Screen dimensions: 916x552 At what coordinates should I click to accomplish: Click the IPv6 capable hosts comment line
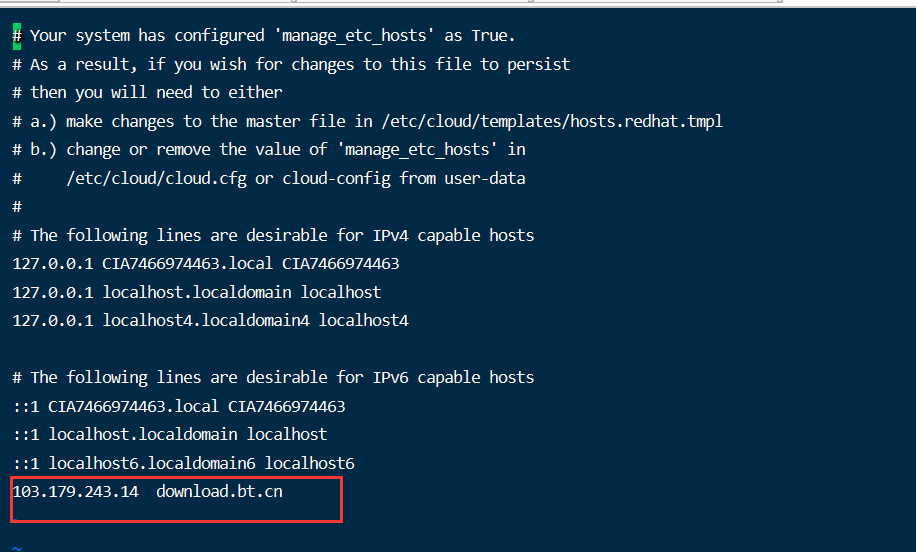click(x=273, y=378)
